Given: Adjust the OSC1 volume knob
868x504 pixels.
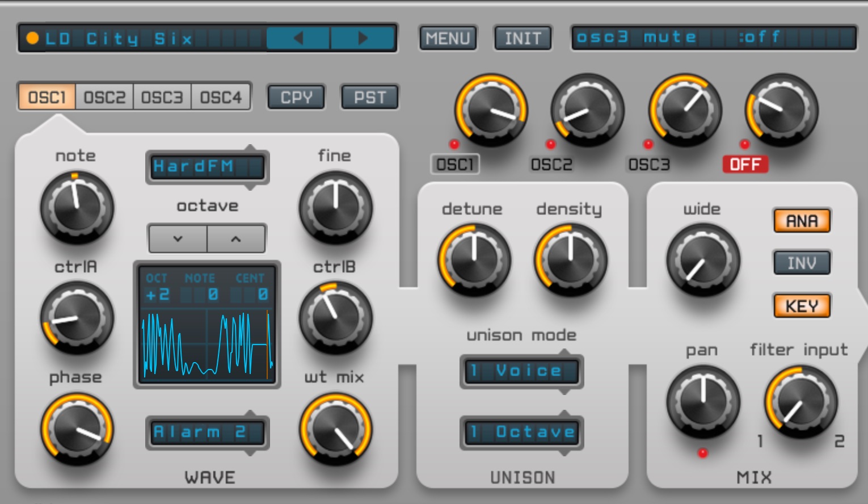Looking at the screenshot, I should (491, 110).
